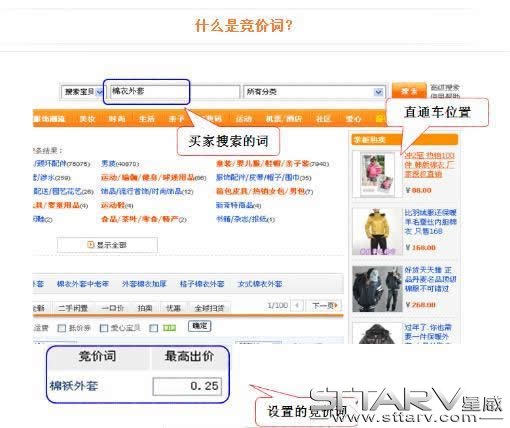Select related search 女式棉衣外套
This screenshot has height=428, width=510.
260,284
